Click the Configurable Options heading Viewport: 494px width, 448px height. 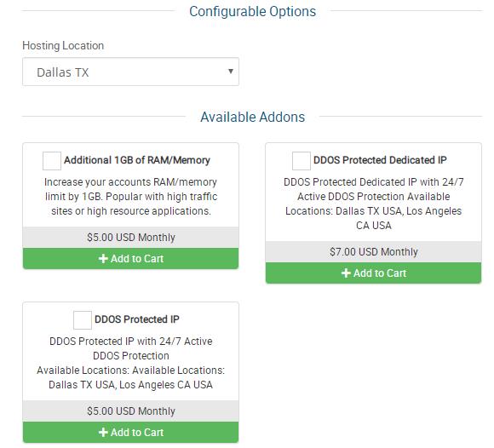253,12
